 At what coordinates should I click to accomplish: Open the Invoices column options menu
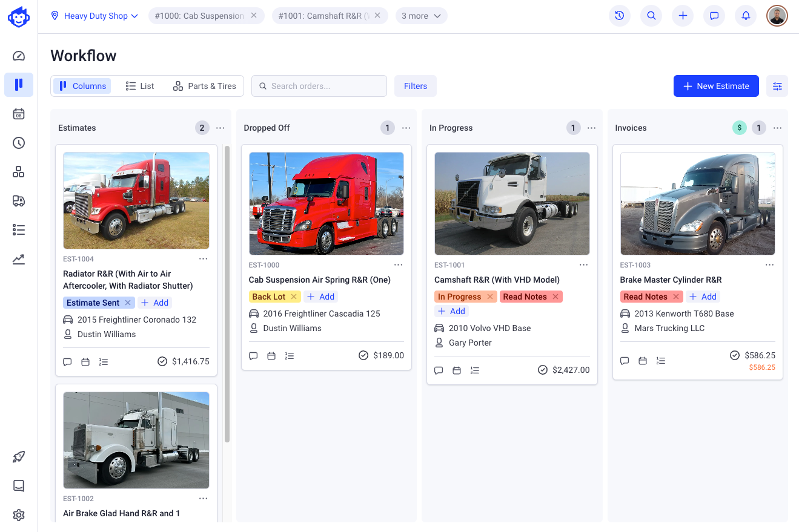tap(777, 128)
